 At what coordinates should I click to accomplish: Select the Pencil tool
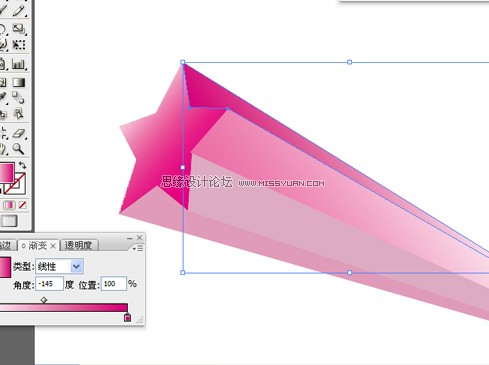tap(19, 10)
